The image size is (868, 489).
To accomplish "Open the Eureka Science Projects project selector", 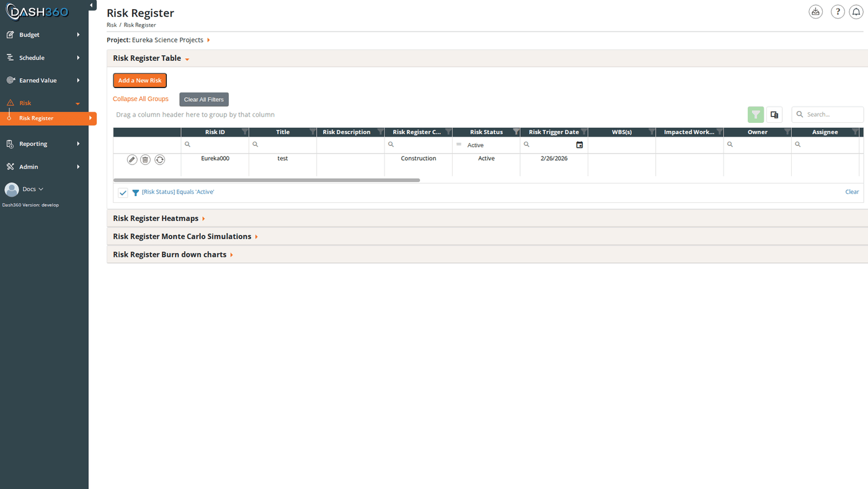I will [x=171, y=40].
